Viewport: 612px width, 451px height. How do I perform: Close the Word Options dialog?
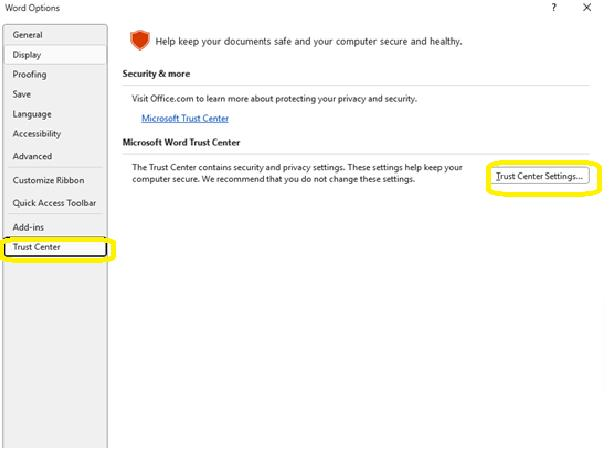pos(587,7)
